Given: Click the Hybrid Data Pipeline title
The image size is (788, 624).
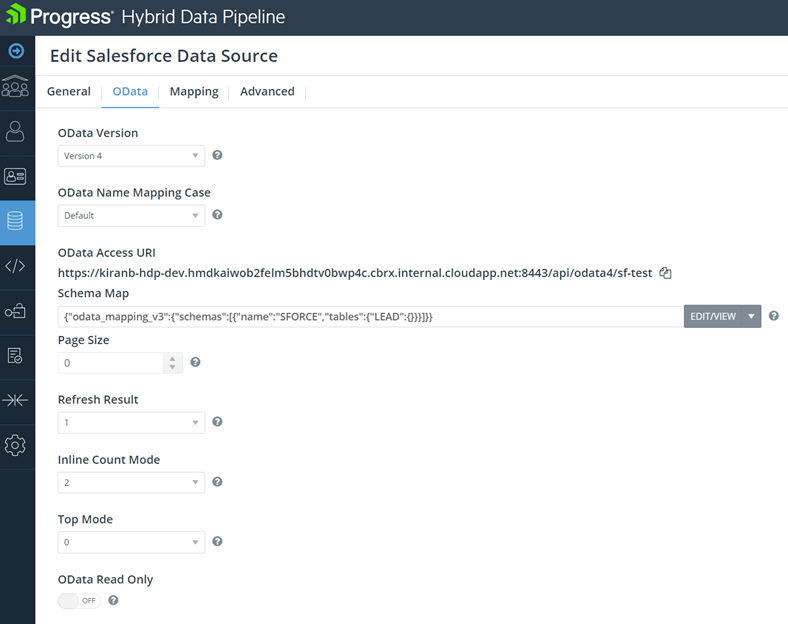Looking at the screenshot, I should (x=203, y=17).
